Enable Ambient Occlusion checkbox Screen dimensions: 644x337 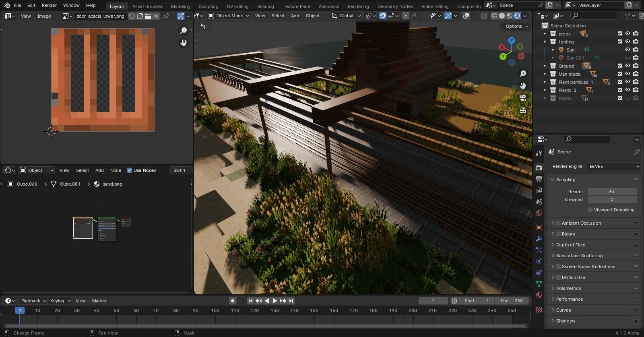click(558, 223)
